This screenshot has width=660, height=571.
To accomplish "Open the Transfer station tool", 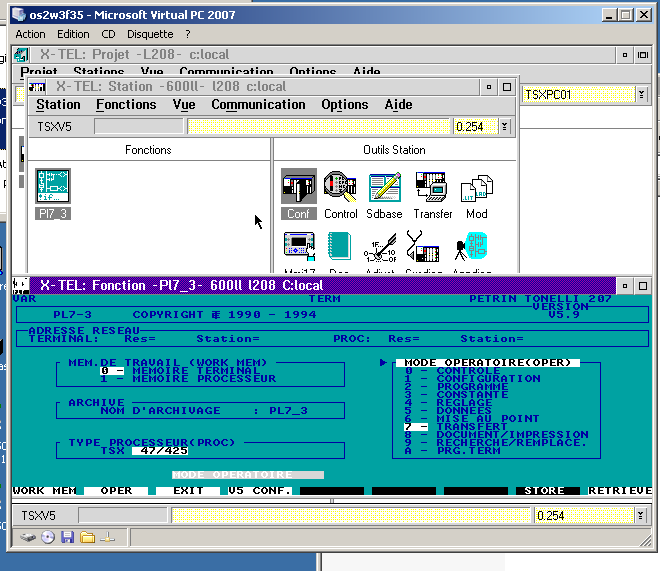I will (x=432, y=188).
